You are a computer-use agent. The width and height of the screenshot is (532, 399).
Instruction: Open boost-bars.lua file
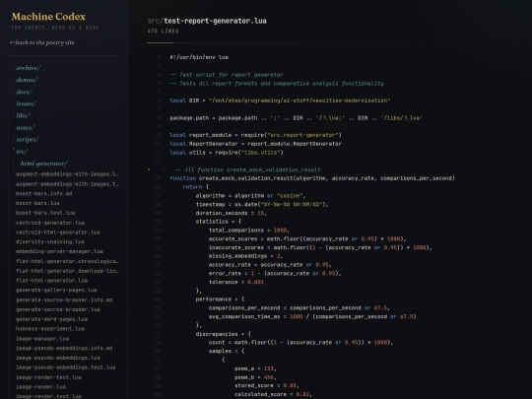click(x=37, y=203)
